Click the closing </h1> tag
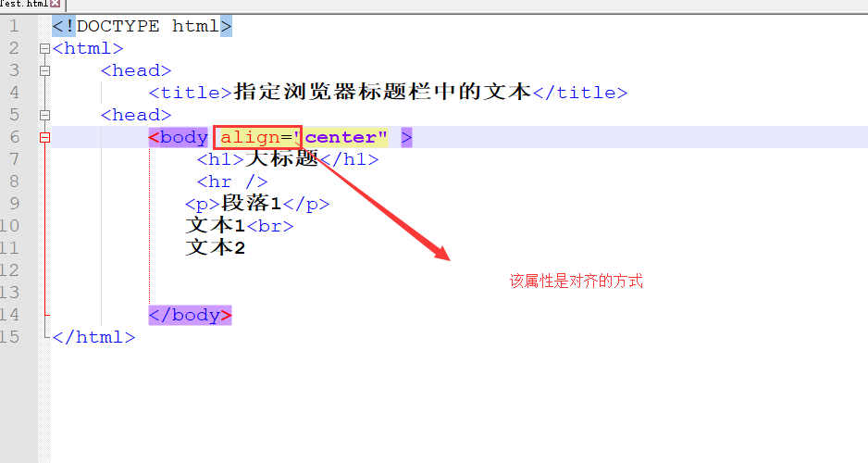868x463 pixels. 349,159
